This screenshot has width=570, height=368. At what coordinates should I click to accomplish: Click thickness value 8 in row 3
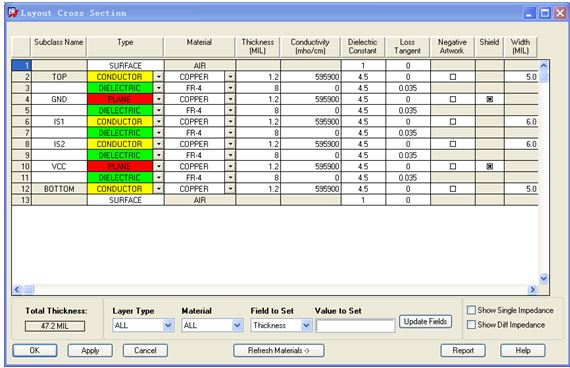(258, 88)
